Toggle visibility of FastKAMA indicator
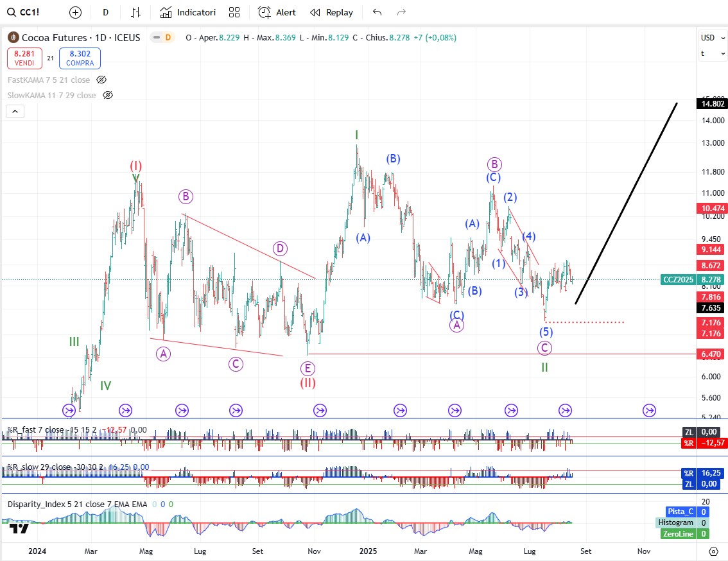Screen dimensions: 728x561 click(x=101, y=80)
